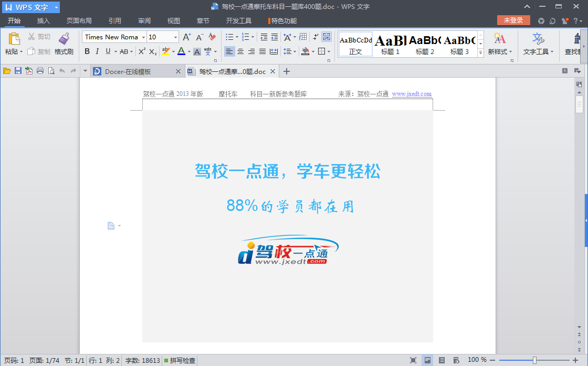Image resolution: width=588 pixels, height=366 pixels.
Task: Open the www.jxedt.com hyperlink in the document
Action: tap(412, 93)
